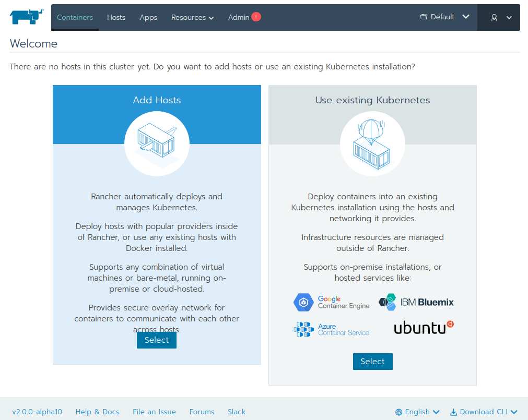This screenshot has width=528, height=420.
Task: Click the Ubuntu logo
Action: [x=424, y=327]
